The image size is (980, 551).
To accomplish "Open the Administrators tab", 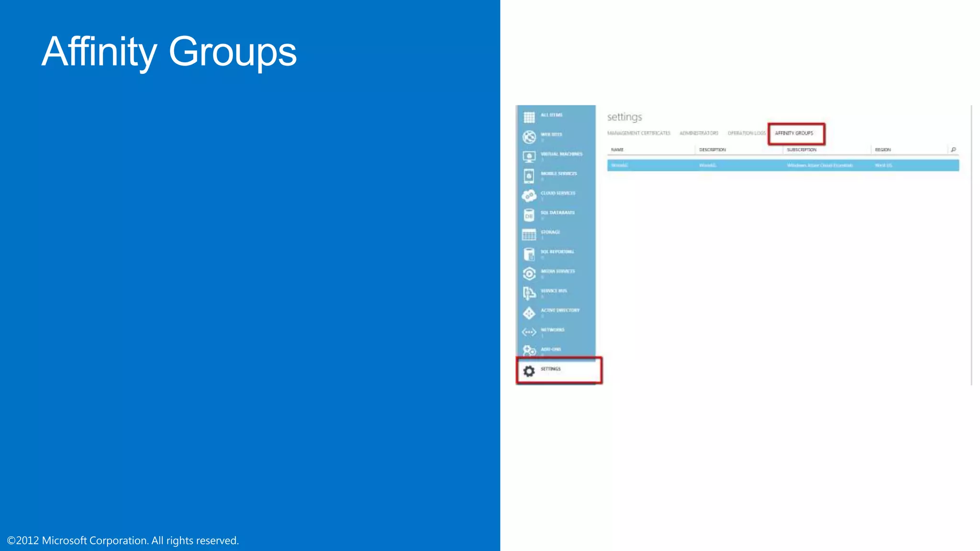I will click(699, 133).
